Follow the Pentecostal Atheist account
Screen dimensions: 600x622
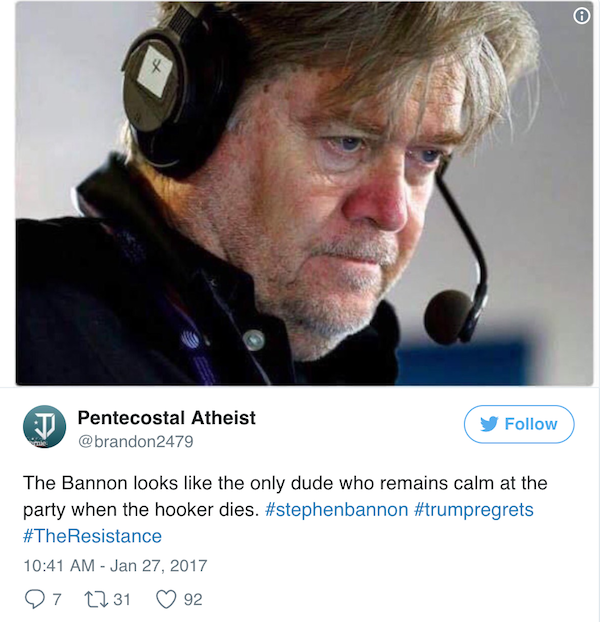(519, 424)
